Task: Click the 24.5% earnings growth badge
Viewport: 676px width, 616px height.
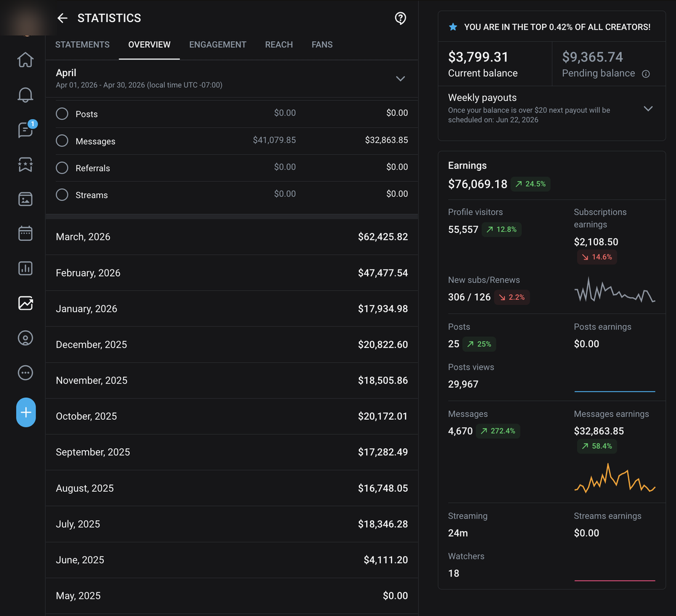Action: tap(530, 184)
